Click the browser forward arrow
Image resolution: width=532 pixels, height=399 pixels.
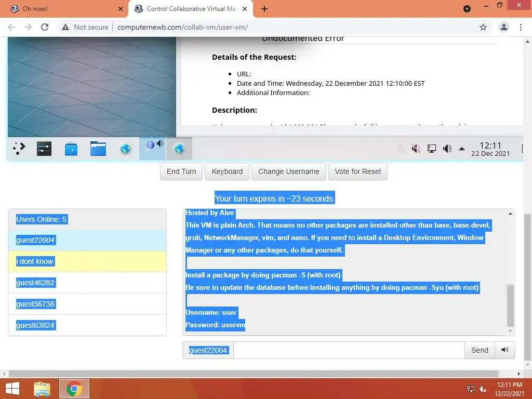tap(28, 27)
